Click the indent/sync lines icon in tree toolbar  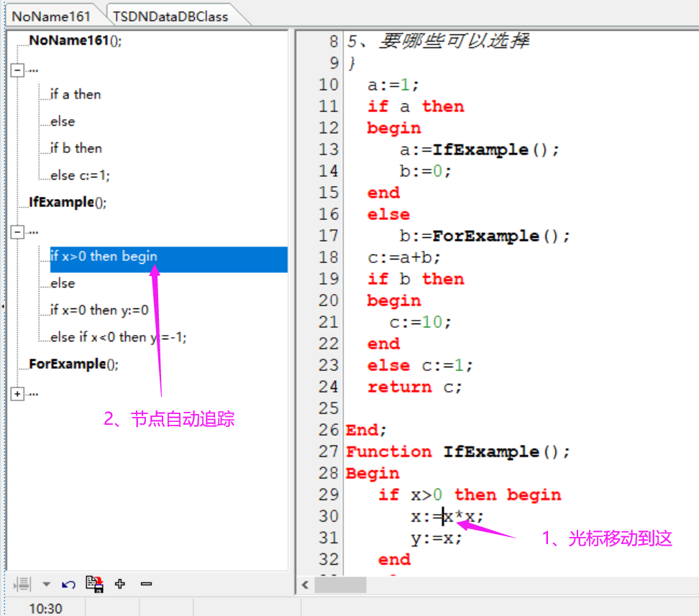click(22, 584)
